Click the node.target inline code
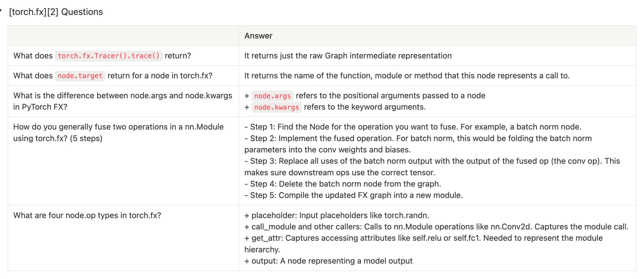 click(80, 76)
